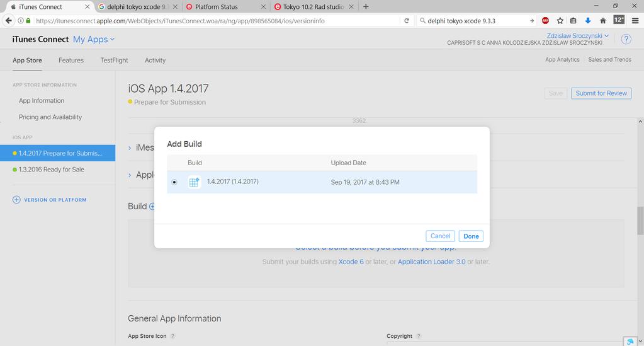The width and height of the screenshot is (644, 346).
Task: Click the page vertical scrollbar thumb
Action: click(640, 221)
